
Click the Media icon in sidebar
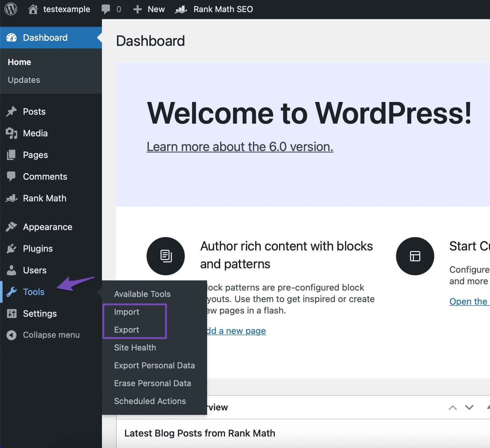pos(11,133)
